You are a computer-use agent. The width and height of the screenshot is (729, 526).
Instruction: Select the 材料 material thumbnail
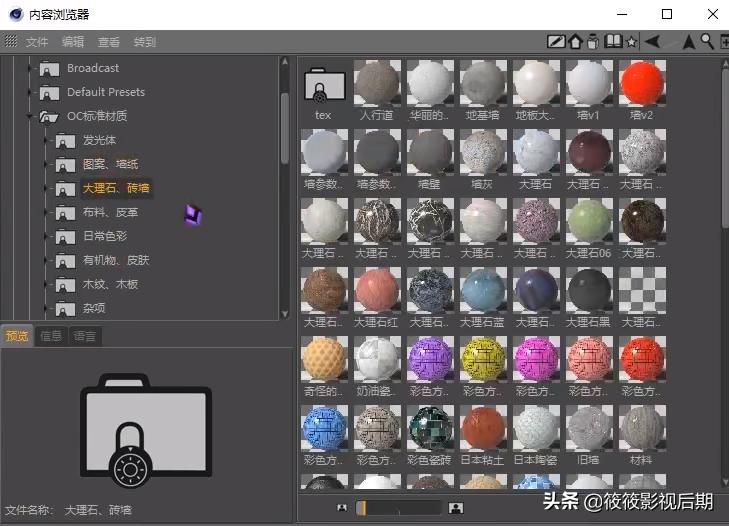[642, 427]
